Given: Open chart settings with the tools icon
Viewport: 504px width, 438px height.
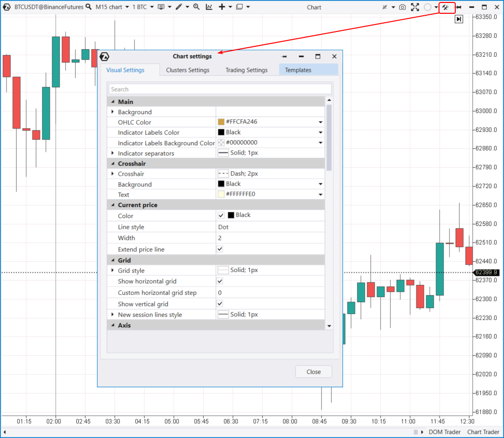Looking at the screenshot, I should tap(446, 7).
